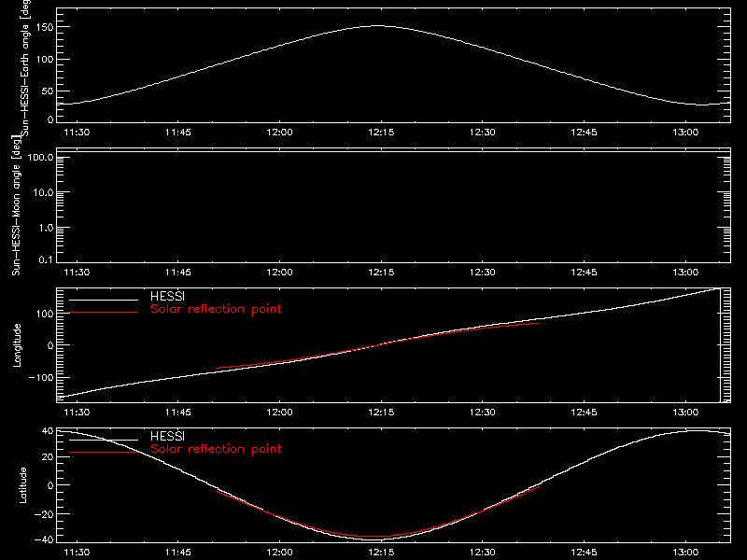This screenshot has width=747, height=560.
Task: Click 11:45 label under Longitude plot
Action: click(178, 413)
